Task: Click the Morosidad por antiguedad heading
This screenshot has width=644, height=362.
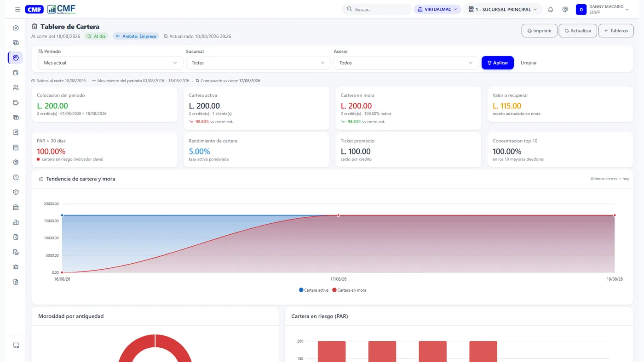Action: 71,316
